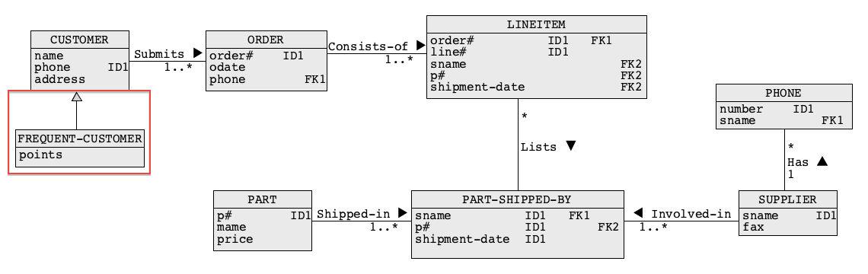Click the Has upward arrow marker

(x=822, y=161)
